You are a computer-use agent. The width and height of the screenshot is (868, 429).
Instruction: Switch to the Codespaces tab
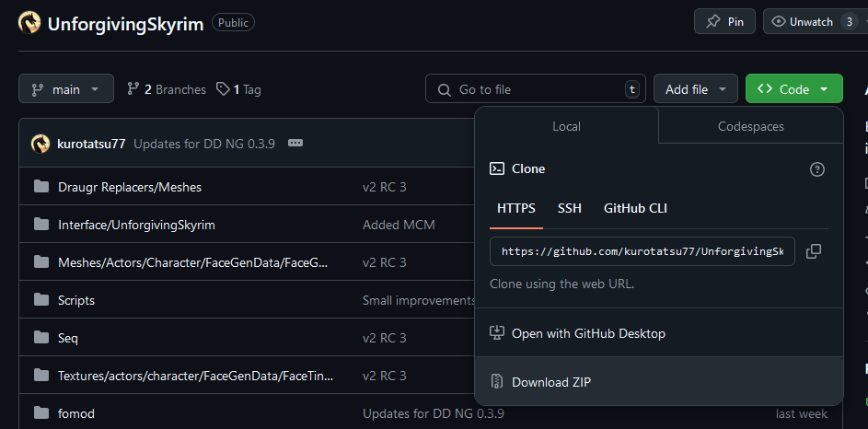coord(750,126)
